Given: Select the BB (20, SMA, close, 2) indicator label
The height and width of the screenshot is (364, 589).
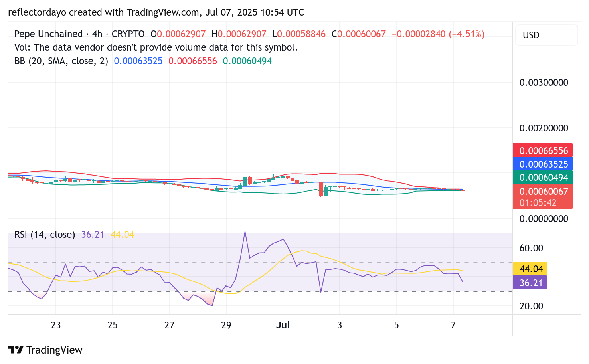Looking at the screenshot, I should tap(61, 61).
